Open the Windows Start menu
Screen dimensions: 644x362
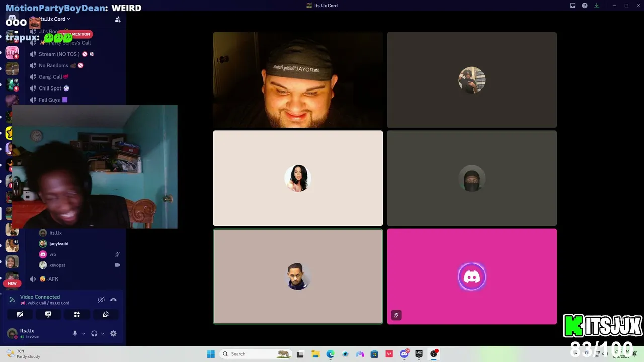tap(211, 354)
